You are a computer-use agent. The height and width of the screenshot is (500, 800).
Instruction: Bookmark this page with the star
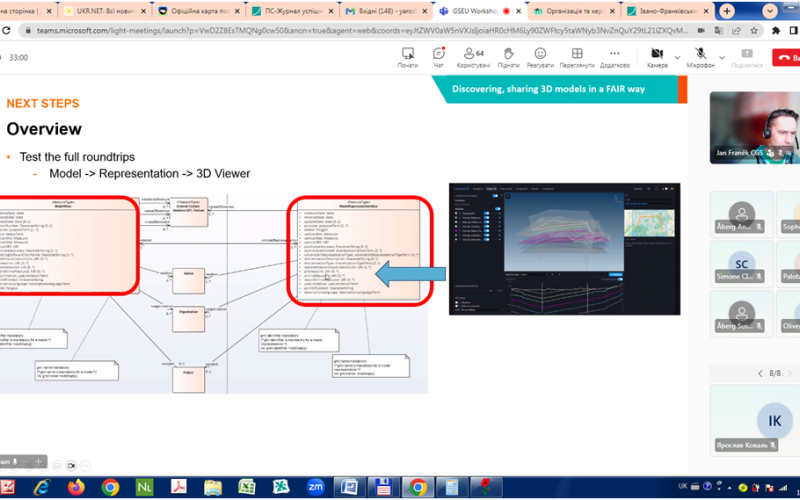click(754, 31)
